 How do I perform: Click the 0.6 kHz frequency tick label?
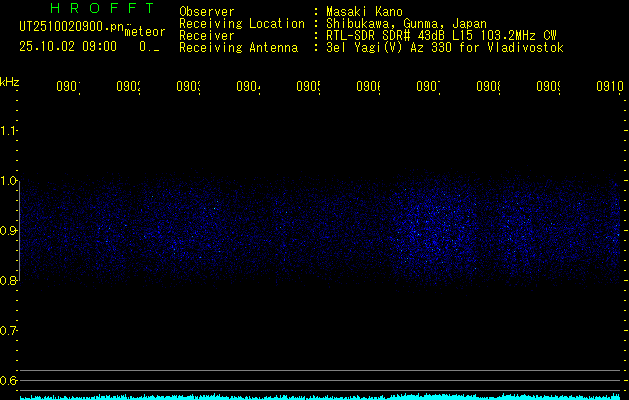8,380
